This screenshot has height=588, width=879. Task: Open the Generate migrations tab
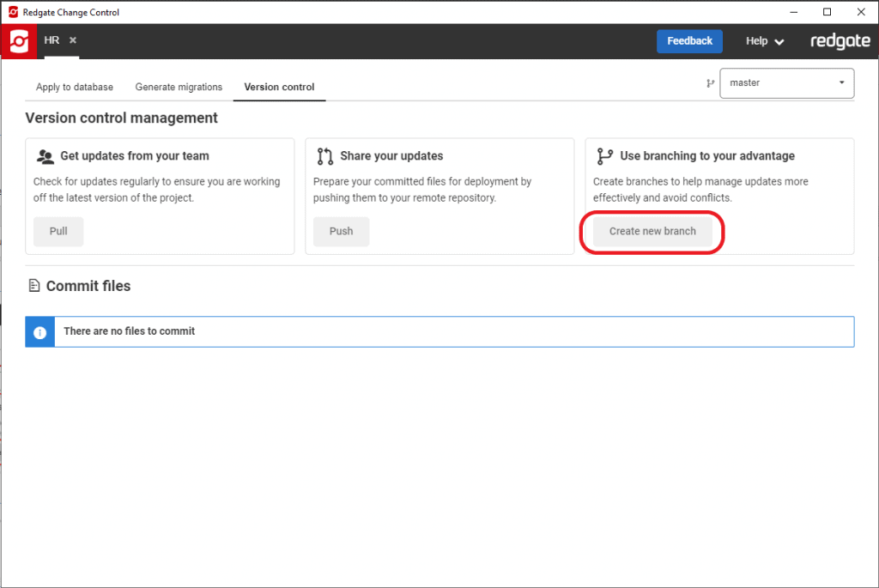pos(179,87)
